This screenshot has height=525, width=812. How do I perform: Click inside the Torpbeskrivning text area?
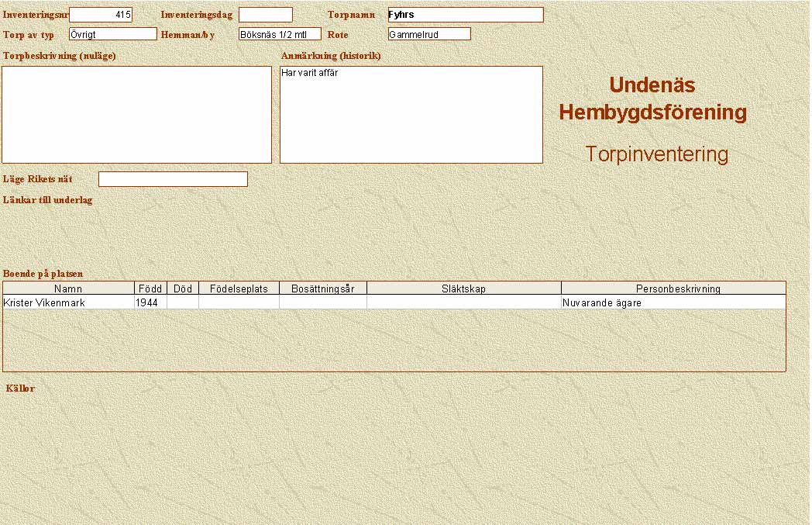(x=136, y=115)
